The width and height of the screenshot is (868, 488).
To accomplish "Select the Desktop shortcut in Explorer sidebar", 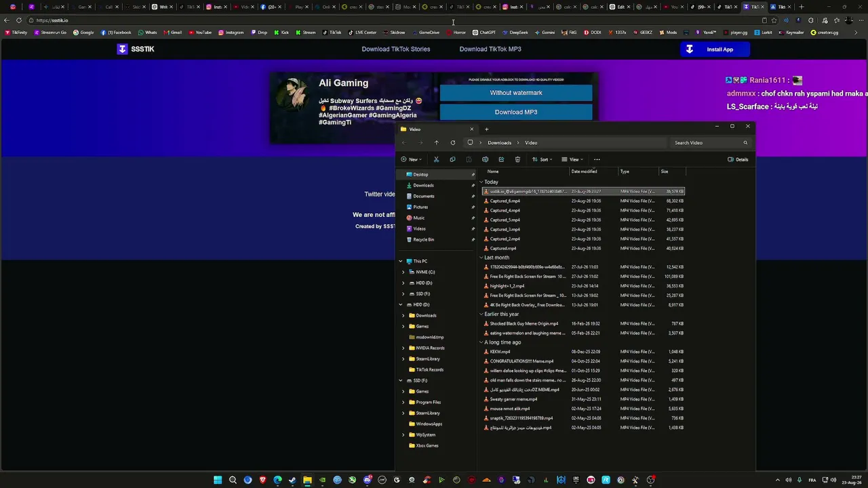I will pyautogui.click(x=436, y=174).
